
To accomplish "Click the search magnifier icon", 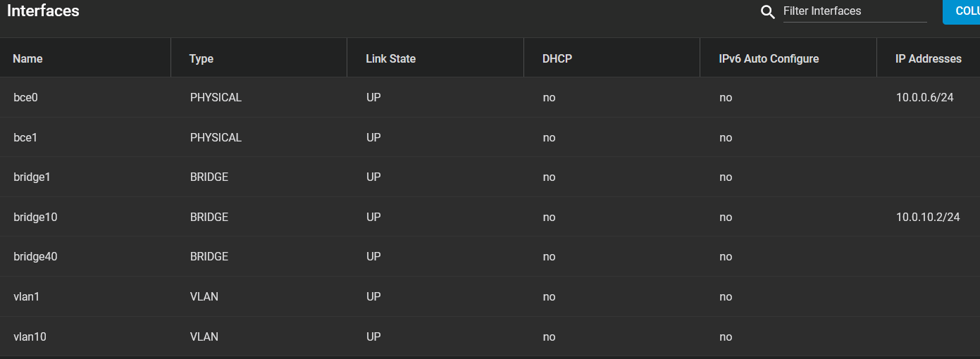I will click(768, 12).
